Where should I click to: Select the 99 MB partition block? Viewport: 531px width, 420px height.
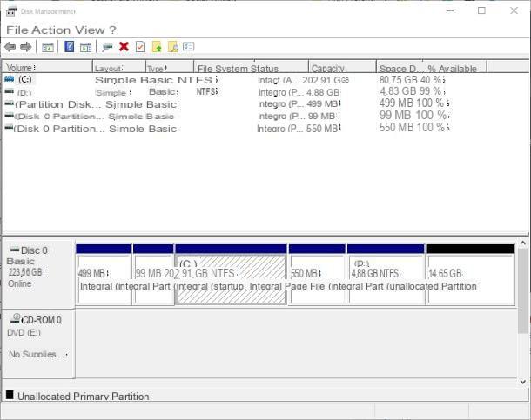pos(153,275)
